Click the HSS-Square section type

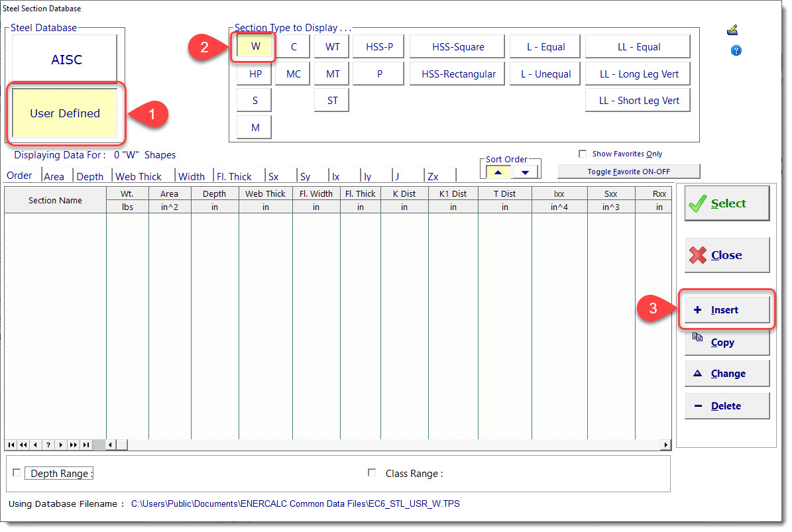click(x=457, y=46)
